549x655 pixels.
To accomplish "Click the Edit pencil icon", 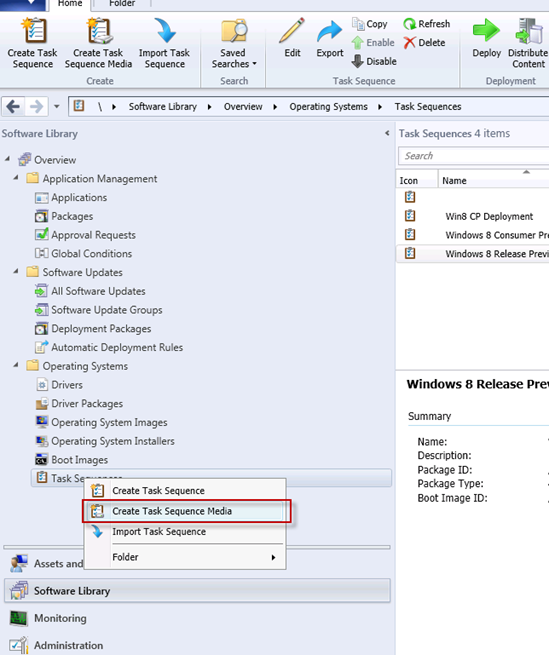I will click(292, 30).
